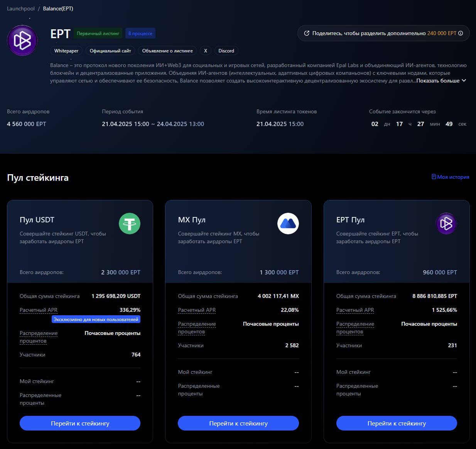This screenshot has width=476, height=449.
Task: Open the X social link
Action: coord(206,51)
